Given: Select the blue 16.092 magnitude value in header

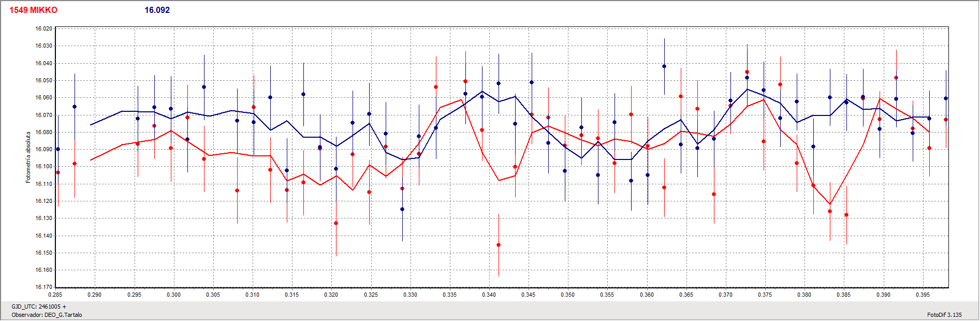Looking at the screenshot, I should pos(157,10).
